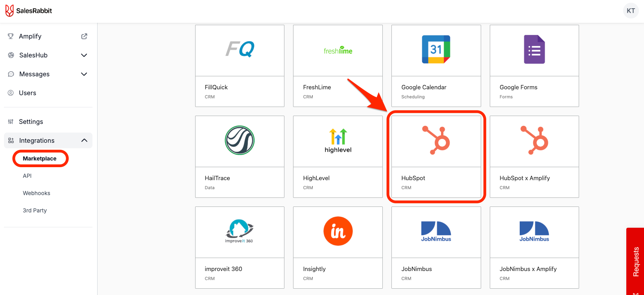The width and height of the screenshot is (644, 295).
Task: Open the Marketplace submenu item
Action: click(x=40, y=159)
